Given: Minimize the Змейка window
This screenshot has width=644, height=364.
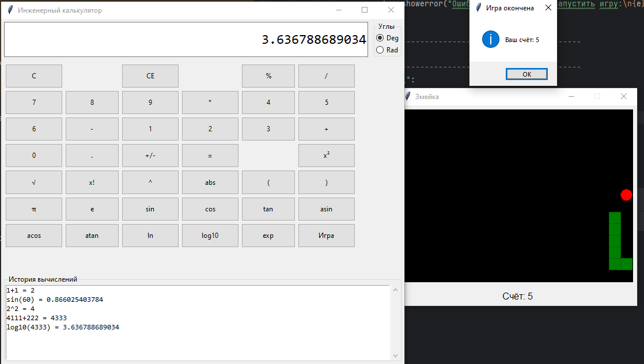Looking at the screenshot, I should click(x=571, y=96).
